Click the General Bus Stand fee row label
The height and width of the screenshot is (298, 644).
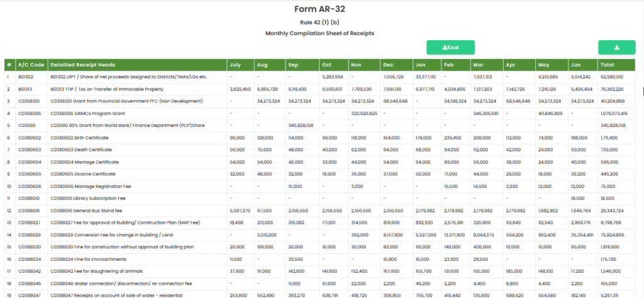[88, 210]
